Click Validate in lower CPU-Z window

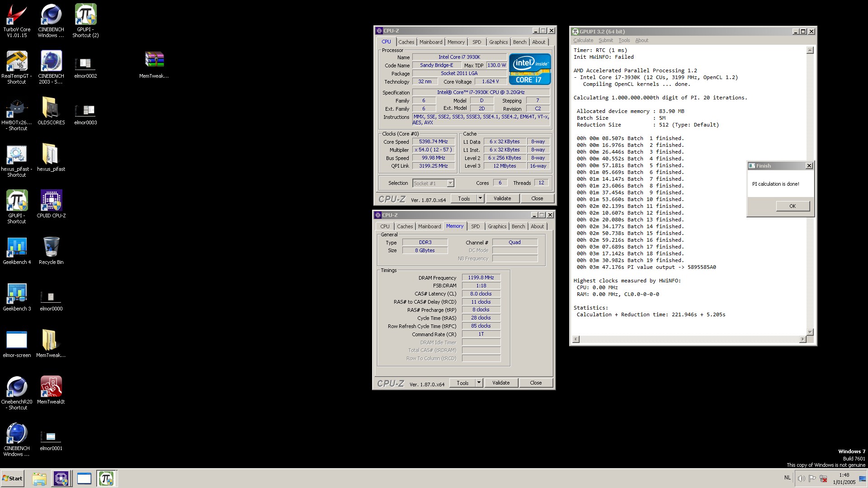pyautogui.click(x=501, y=383)
